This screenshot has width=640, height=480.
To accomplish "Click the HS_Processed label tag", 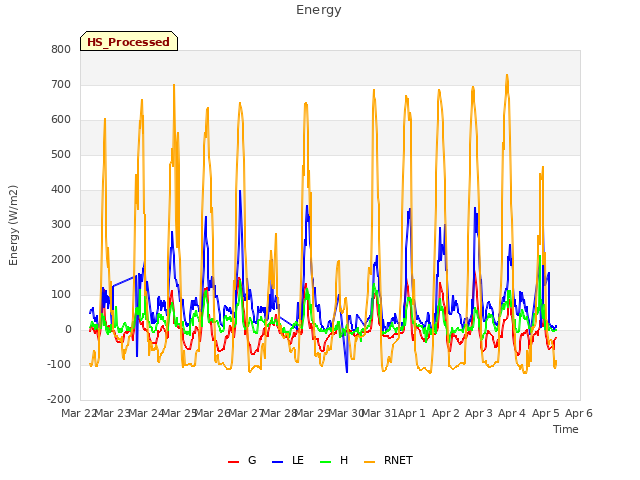I will 129,41.
